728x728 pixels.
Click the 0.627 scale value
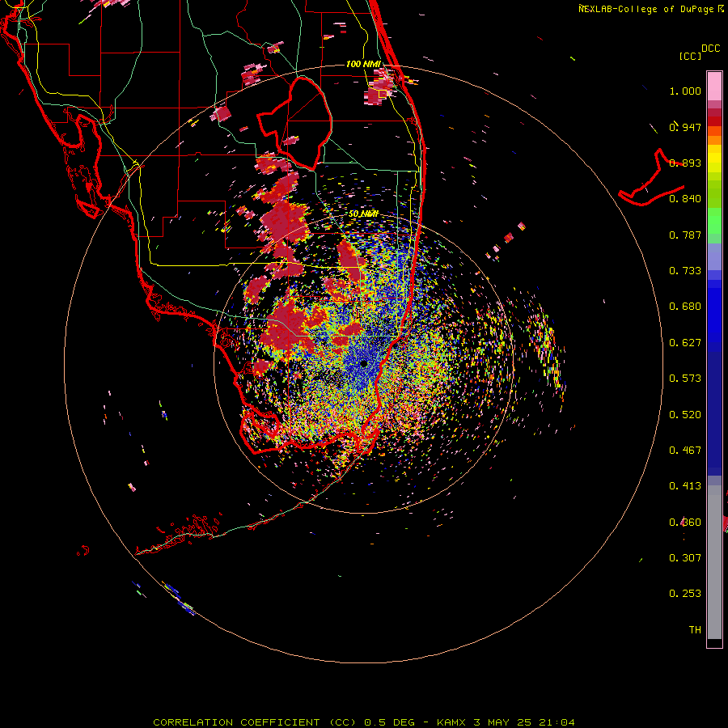(685, 343)
